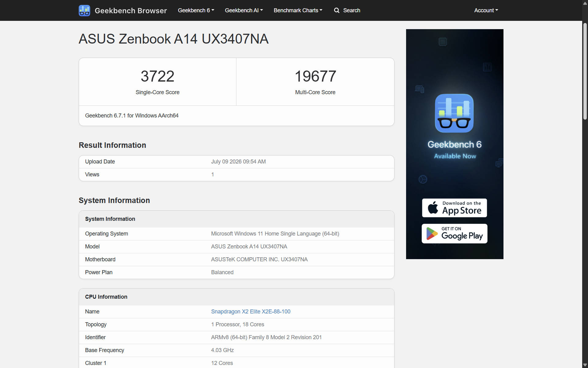Click 'July 09 2026 09:54 AM' value

[238, 162]
